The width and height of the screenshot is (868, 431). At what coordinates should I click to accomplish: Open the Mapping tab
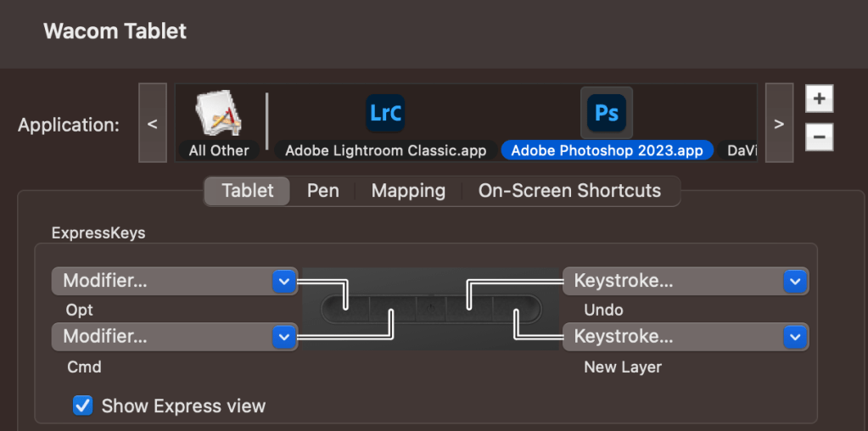(x=408, y=191)
